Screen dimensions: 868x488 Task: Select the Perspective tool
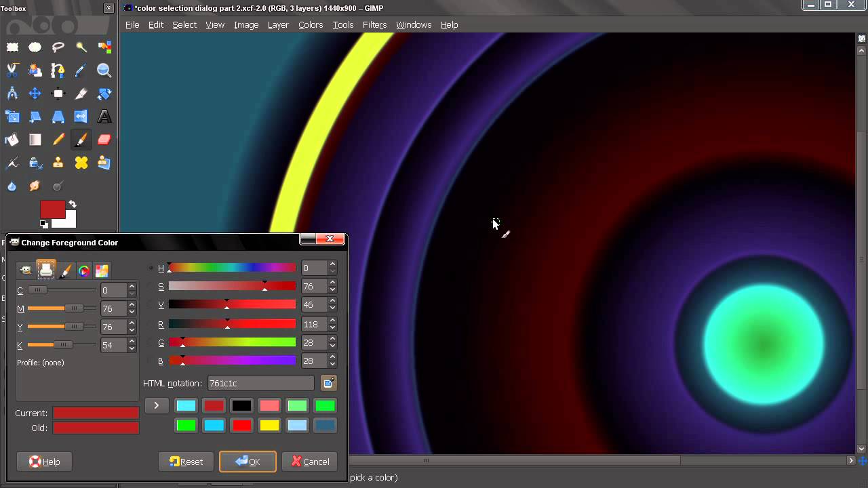pyautogui.click(x=58, y=117)
